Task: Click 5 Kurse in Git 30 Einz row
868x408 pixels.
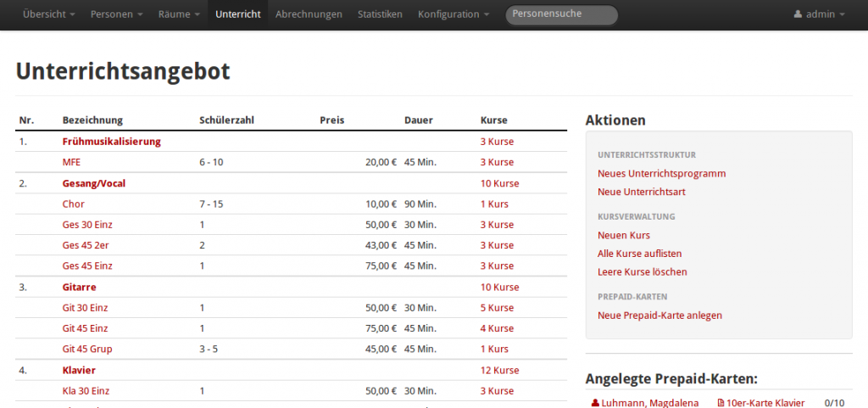Action: 497,308
